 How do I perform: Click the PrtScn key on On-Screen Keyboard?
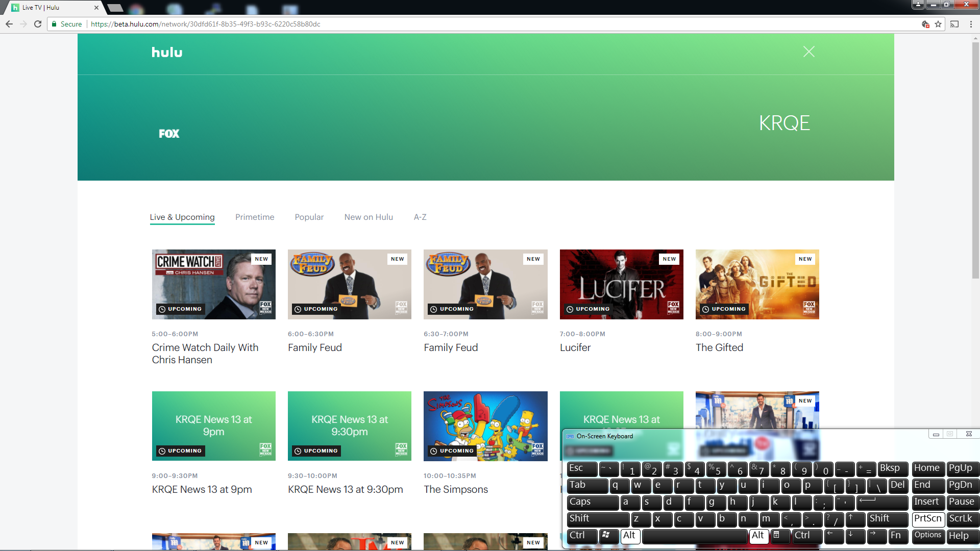928,519
